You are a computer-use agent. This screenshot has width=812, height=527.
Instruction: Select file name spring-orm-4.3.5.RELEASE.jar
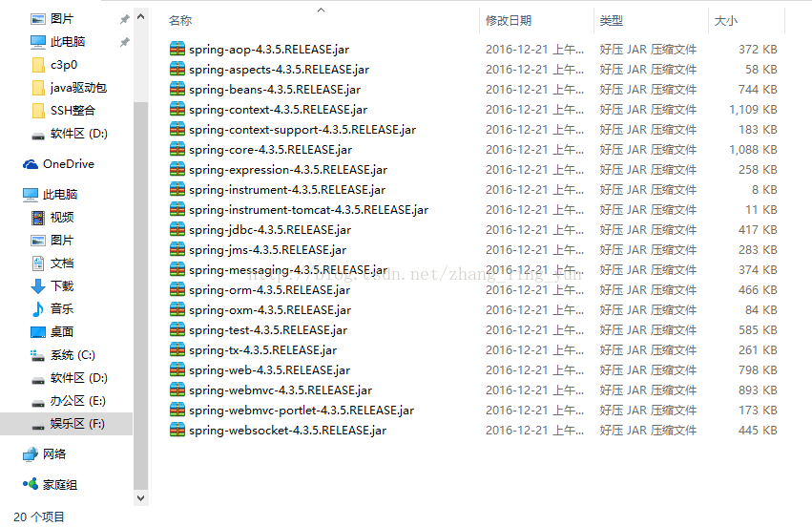coord(269,289)
